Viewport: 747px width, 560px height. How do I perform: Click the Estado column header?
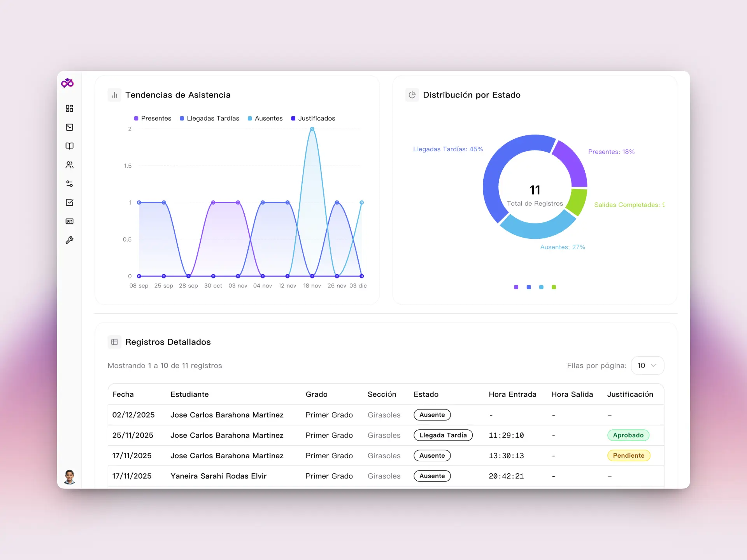[426, 394]
